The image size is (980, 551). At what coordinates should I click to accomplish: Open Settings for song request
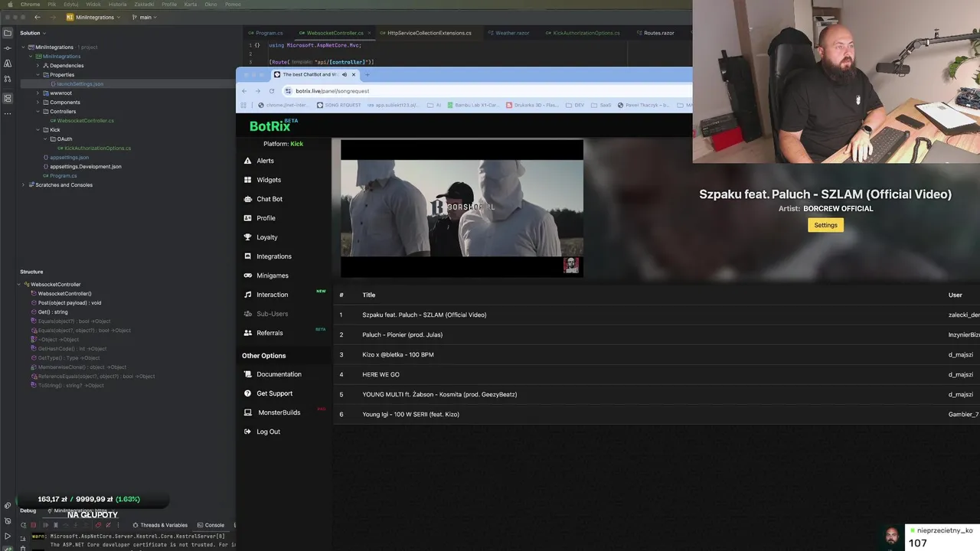coord(825,225)
